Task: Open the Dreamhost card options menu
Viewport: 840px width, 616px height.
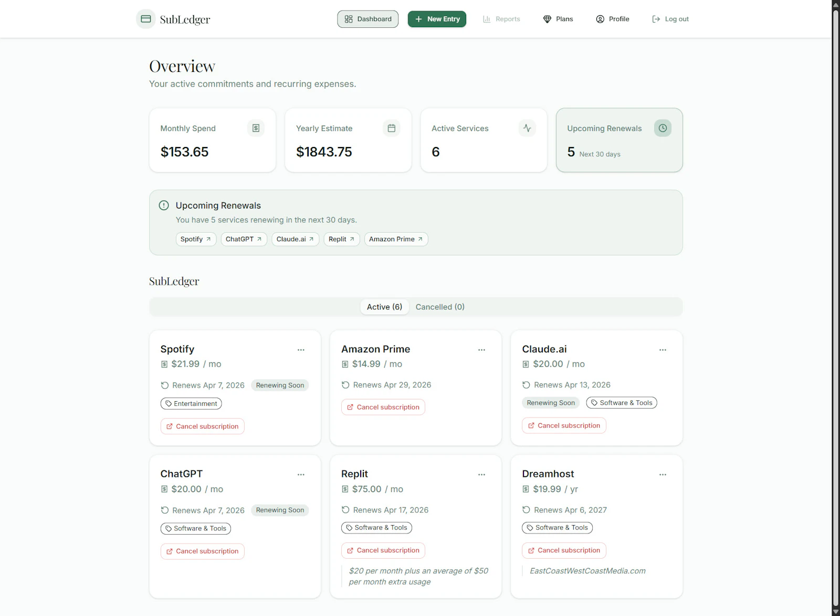Action: (663, 475)
